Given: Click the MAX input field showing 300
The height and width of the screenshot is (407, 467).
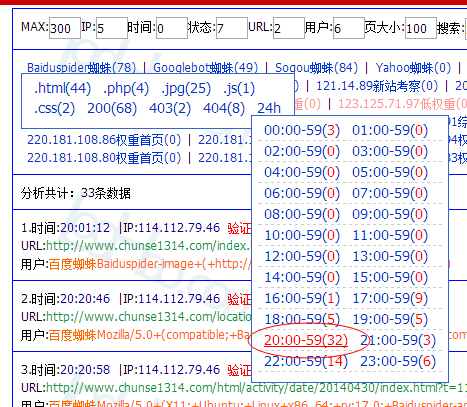Looking at the screenshot, I should pos(65,28).
